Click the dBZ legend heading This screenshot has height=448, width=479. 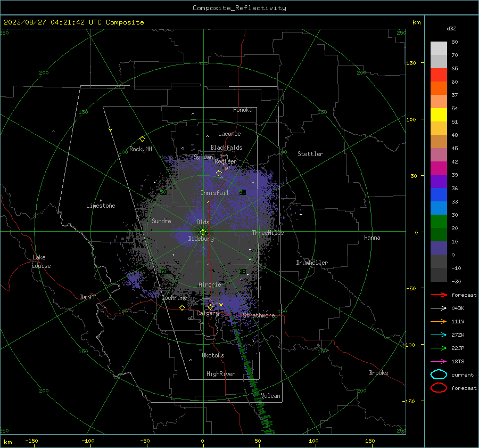point(451,28)
